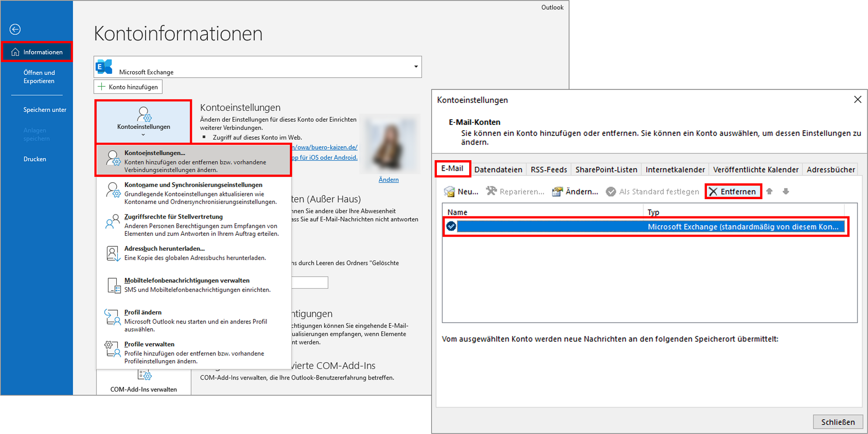Click the back arrow in Outlook backstage
This screenshot has width=868, height=434.
pyautogui.click(x=15, y=29)
